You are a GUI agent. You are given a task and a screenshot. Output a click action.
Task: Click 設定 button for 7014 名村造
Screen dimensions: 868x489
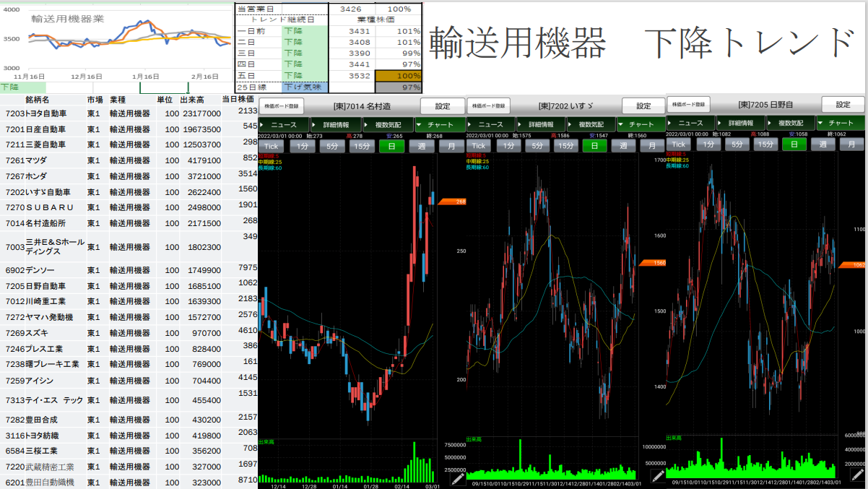click(442, 106)
